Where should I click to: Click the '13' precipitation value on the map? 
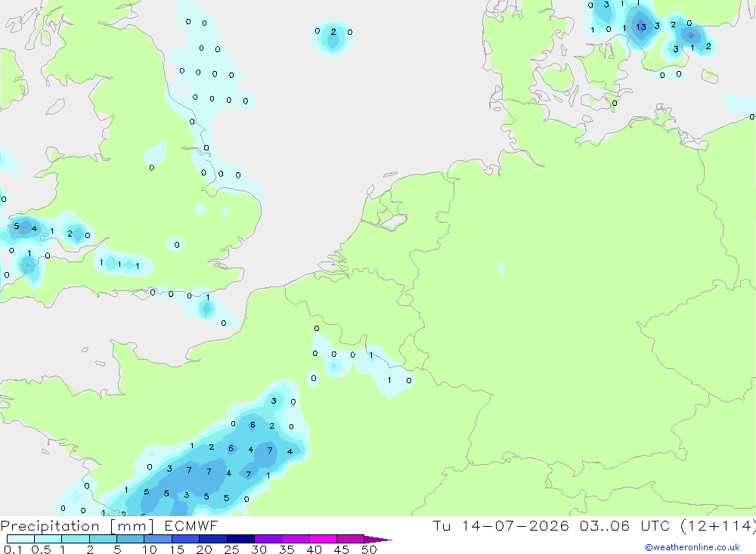641,27
